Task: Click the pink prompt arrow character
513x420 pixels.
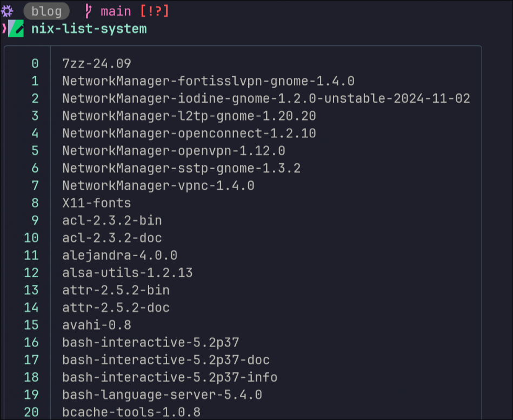Action: click(4, 29)
